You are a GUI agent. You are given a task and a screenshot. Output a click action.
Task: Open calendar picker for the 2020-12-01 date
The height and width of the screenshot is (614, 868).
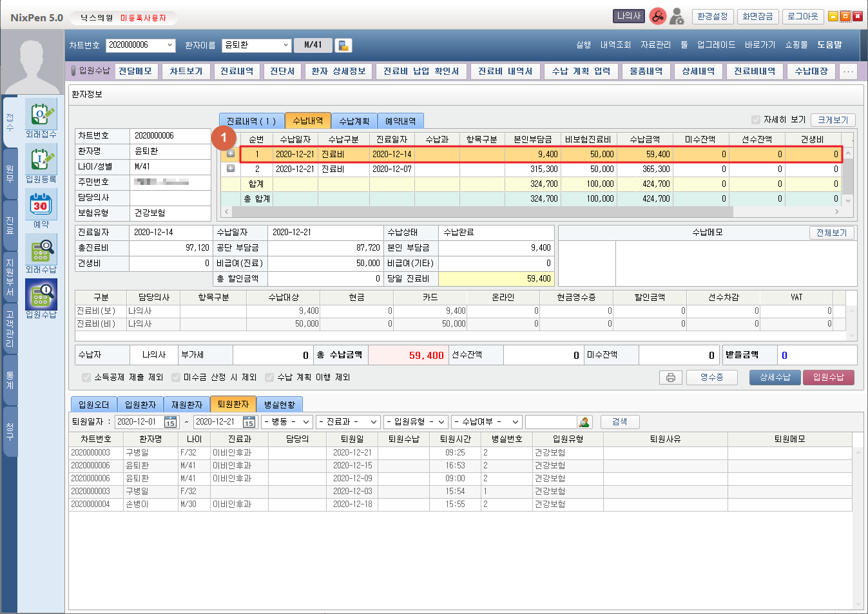tap(170, 422)
